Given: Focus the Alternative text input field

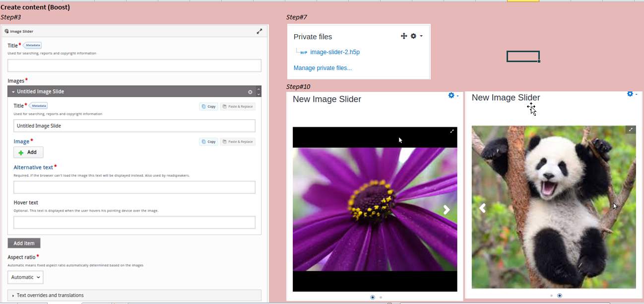Looking at the screenshot, I should [x=134, y=187].
